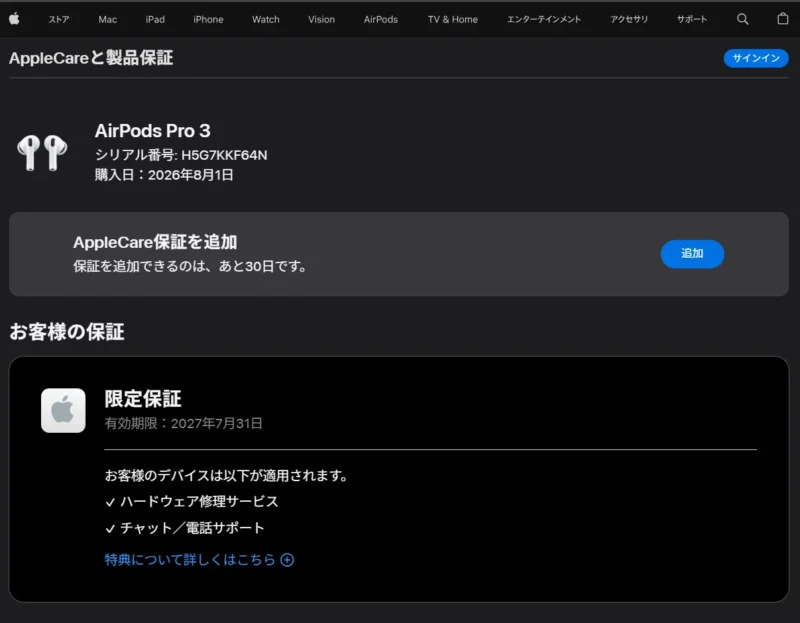This screenshot has width=800, height=623.
Task: Click the AirPods Pro 3 product name
Action: click(x=153, y=131)
